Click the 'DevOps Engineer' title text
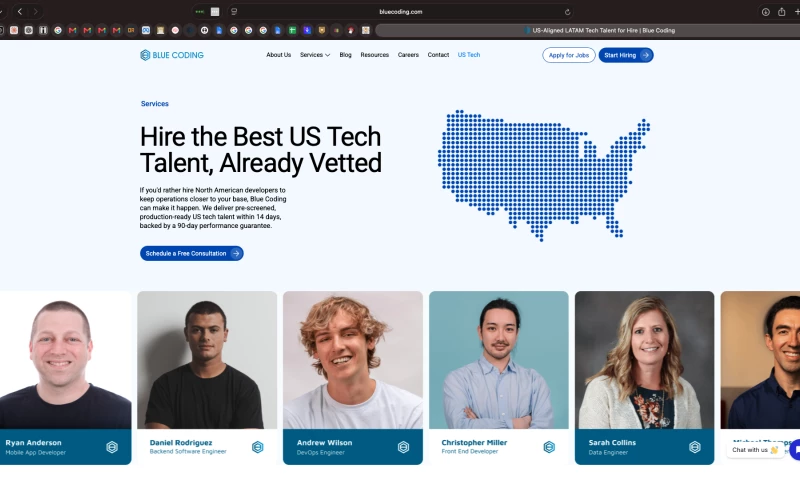The width and height of the screenshot is (800, 480). (320, 452)
